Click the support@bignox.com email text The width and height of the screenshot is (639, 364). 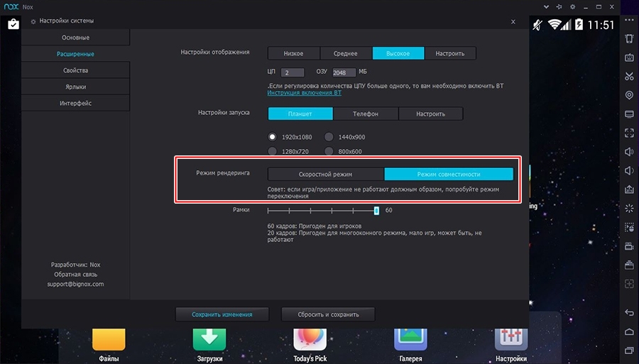(x=75, y=285)
